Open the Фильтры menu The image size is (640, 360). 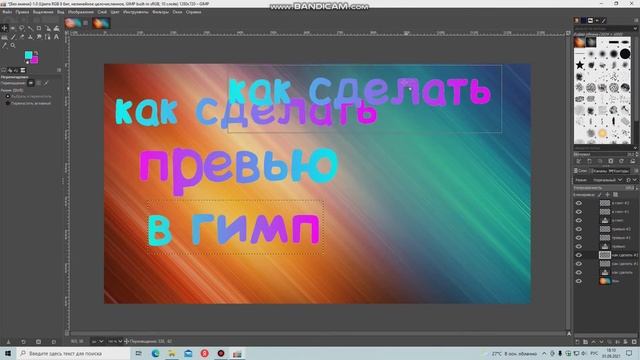(x=160, y=12)
